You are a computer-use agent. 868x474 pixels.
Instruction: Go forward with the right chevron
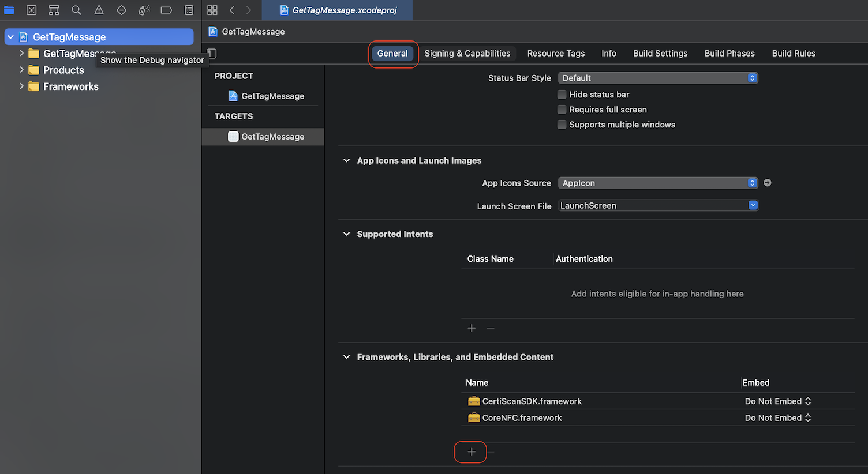point(249,10)
